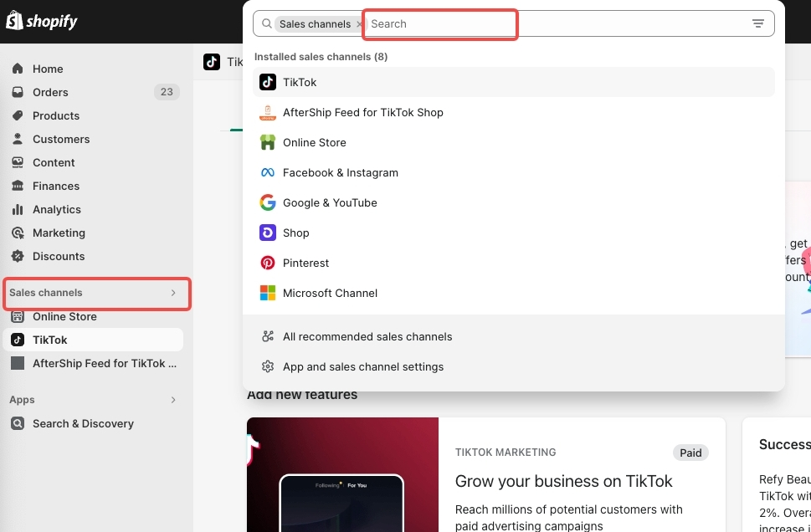Click the Shopify logo in header

tap(42, 21)
